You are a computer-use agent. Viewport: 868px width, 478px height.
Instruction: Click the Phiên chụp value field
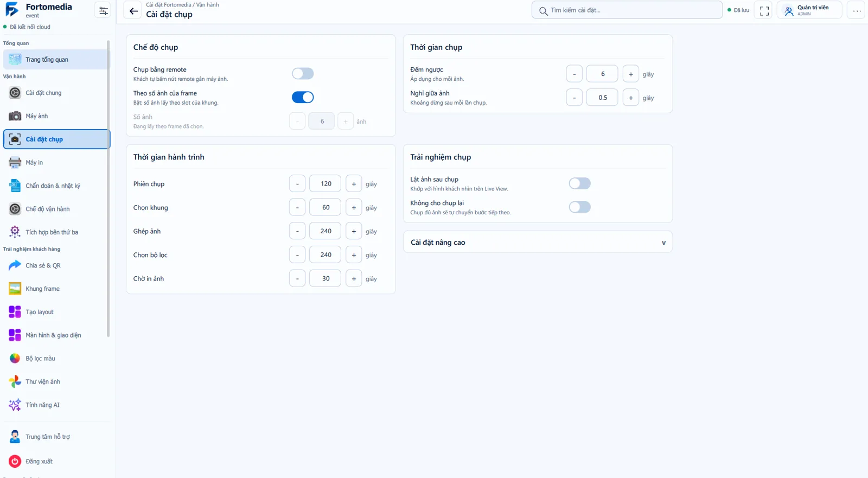325,184
